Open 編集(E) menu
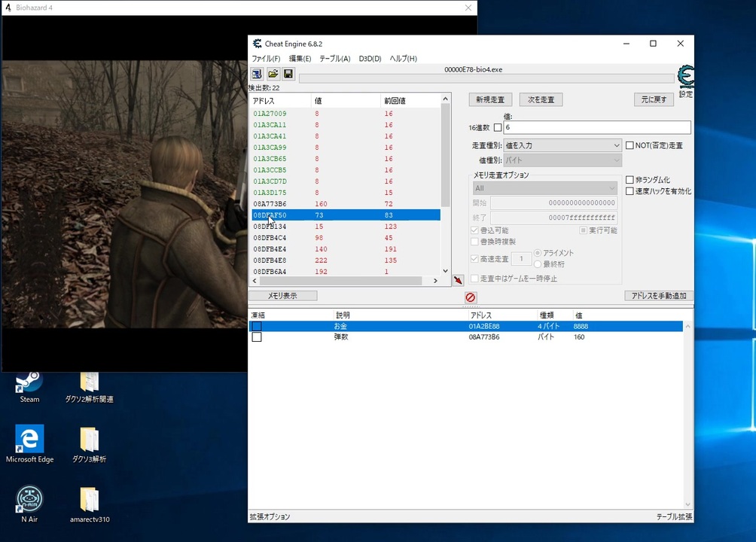 click(x=300, y=59)
